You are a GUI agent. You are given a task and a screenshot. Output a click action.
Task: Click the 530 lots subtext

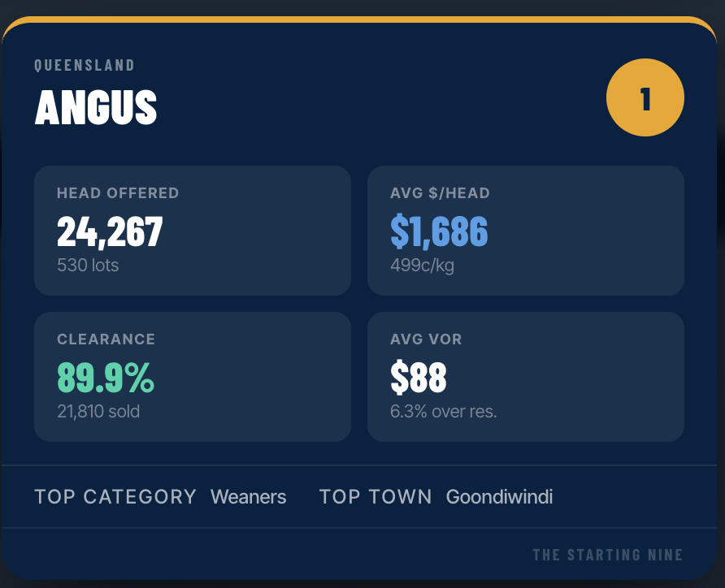click(x=88, y=266)
